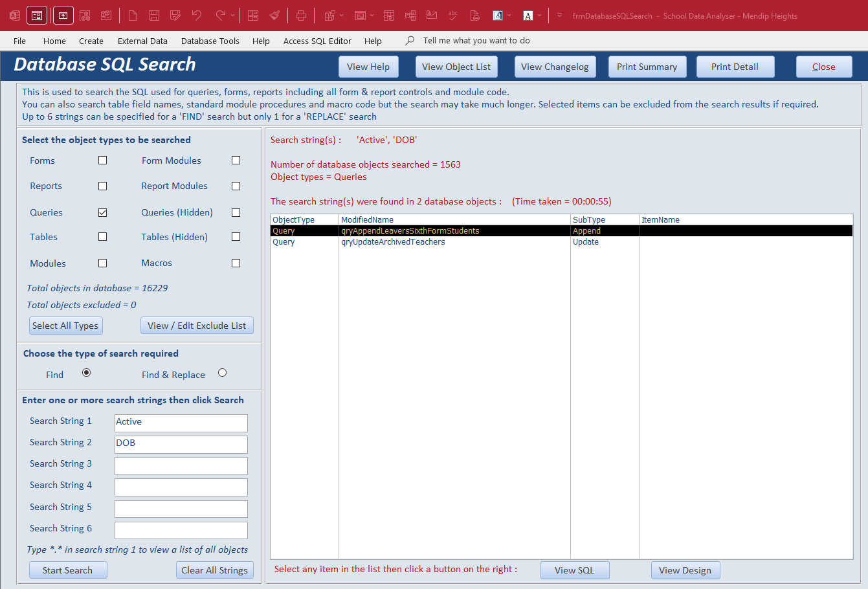Click the Save As icon with pencil

point(175,16)
